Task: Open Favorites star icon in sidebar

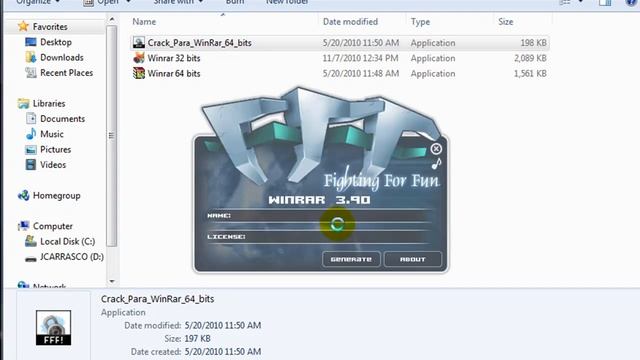Action: [x=23, y=27]
